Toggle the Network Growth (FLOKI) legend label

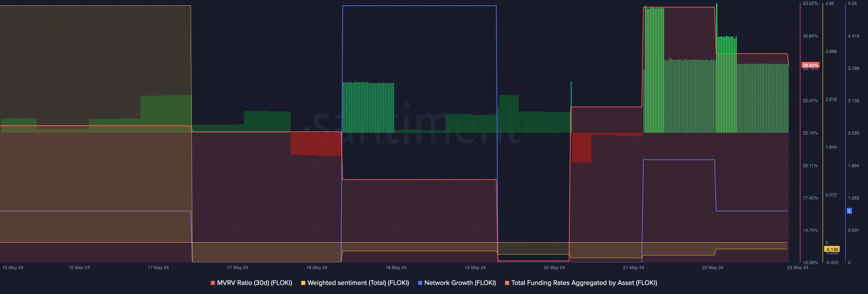tap(460, 283)
